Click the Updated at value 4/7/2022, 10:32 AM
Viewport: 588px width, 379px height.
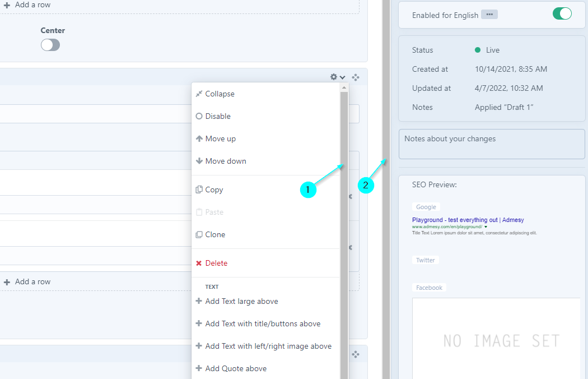508,88
